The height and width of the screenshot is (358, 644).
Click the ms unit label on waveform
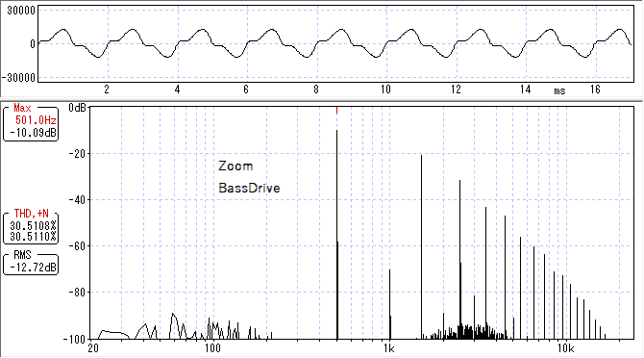point(559,90)
